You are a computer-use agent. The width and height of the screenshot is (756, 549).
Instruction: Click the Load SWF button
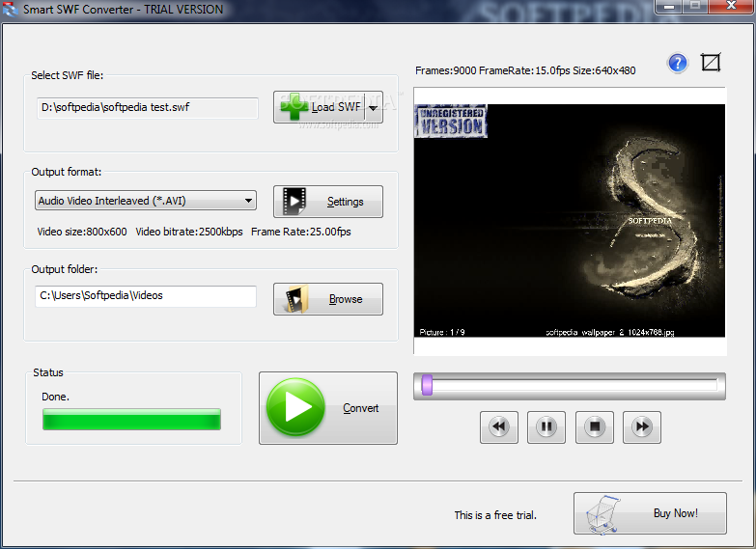pos(320,107)
